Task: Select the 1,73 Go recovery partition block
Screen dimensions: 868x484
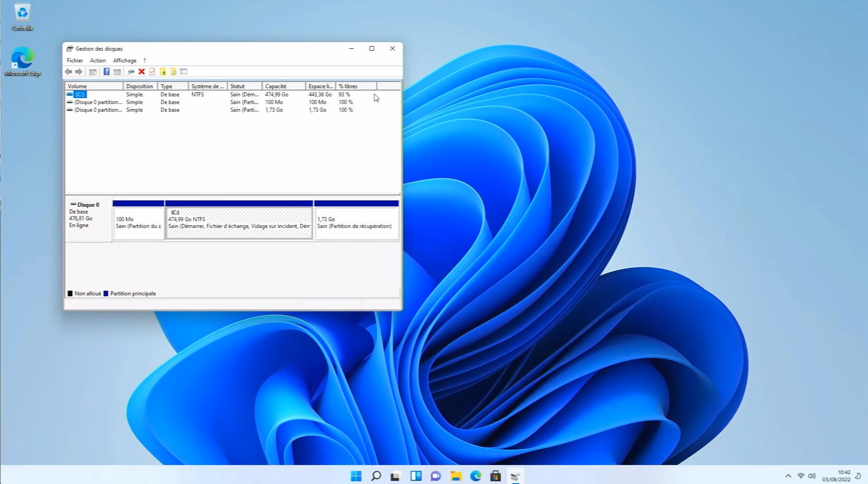Action: [x=356, y=220]
